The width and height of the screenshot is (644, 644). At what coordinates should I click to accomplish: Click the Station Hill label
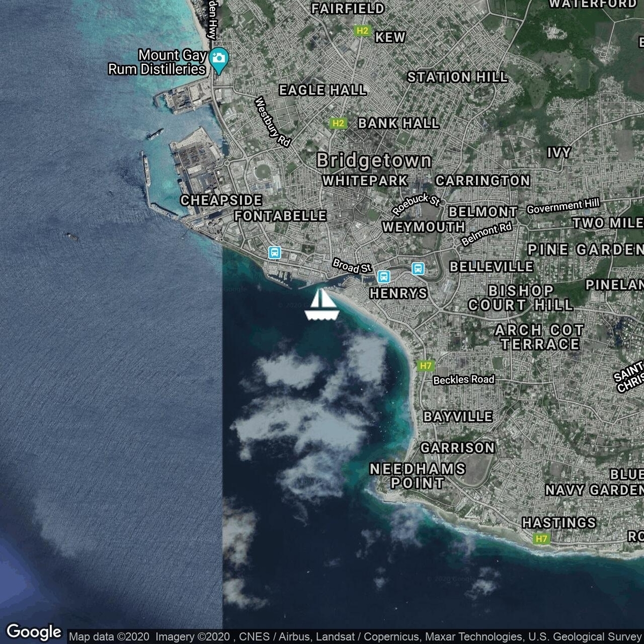[457, 77]
